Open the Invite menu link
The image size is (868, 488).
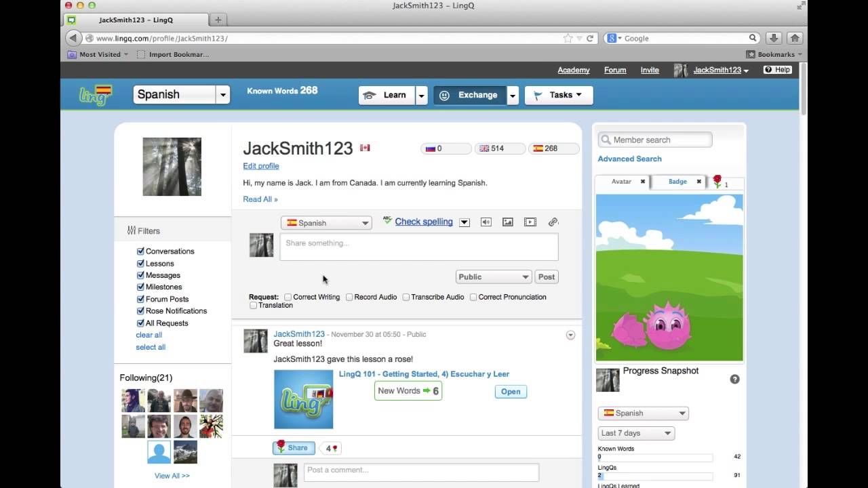650,70
